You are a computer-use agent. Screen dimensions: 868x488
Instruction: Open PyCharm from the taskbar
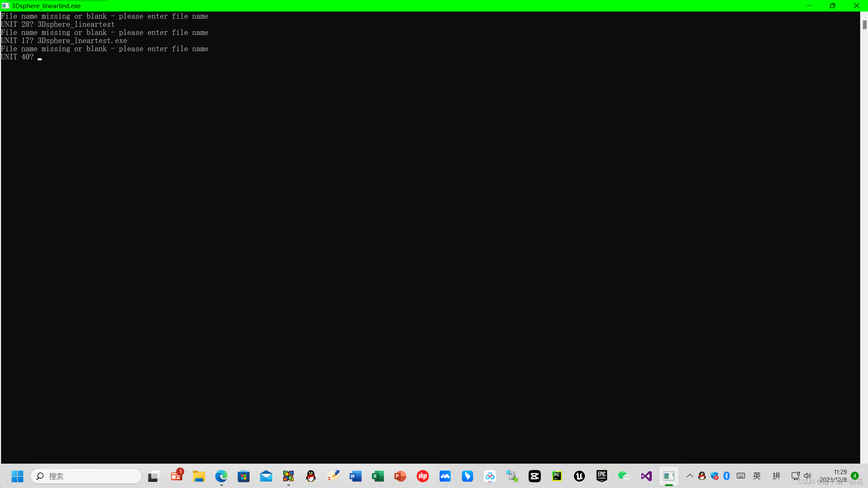click(557, 476)
